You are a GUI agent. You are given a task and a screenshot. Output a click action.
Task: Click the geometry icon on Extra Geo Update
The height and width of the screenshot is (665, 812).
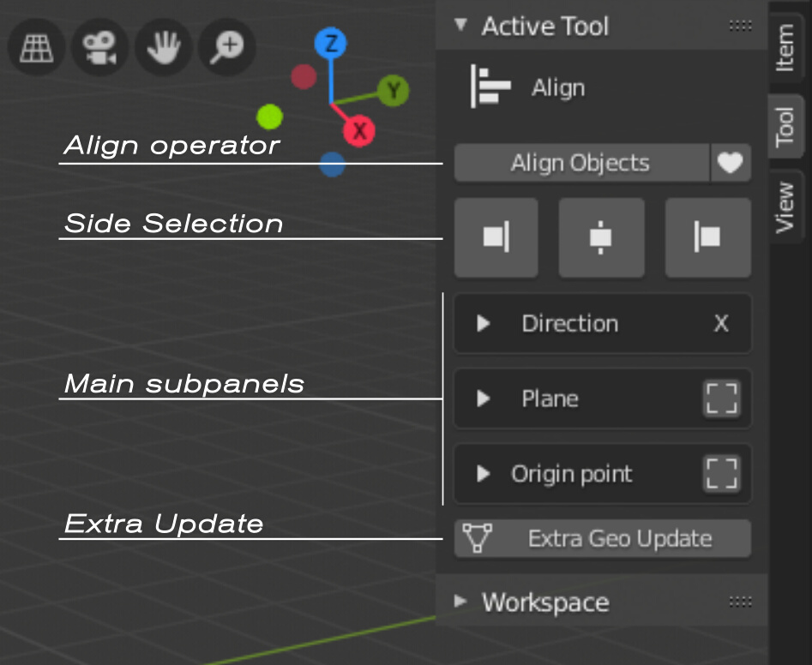point(478,538)
